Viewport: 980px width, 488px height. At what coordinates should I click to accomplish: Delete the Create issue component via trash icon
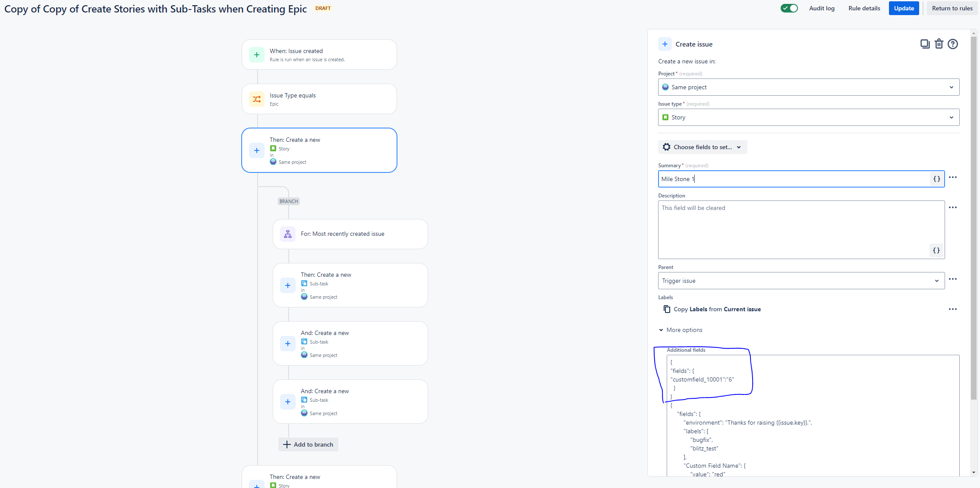pos(939,44)
